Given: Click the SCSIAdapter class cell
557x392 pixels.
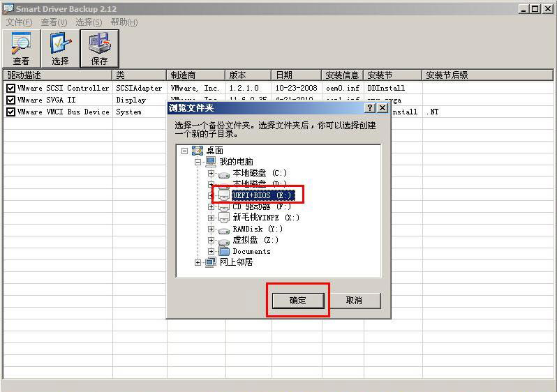Looking at the screenshot, I should (x=139, y=88).
